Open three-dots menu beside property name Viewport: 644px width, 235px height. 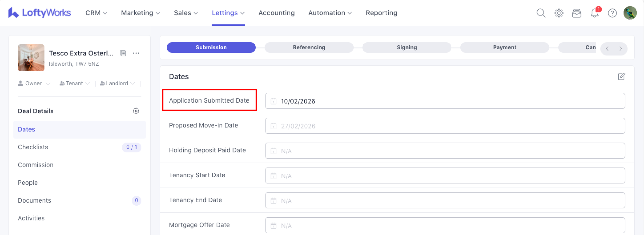(136, 53)
